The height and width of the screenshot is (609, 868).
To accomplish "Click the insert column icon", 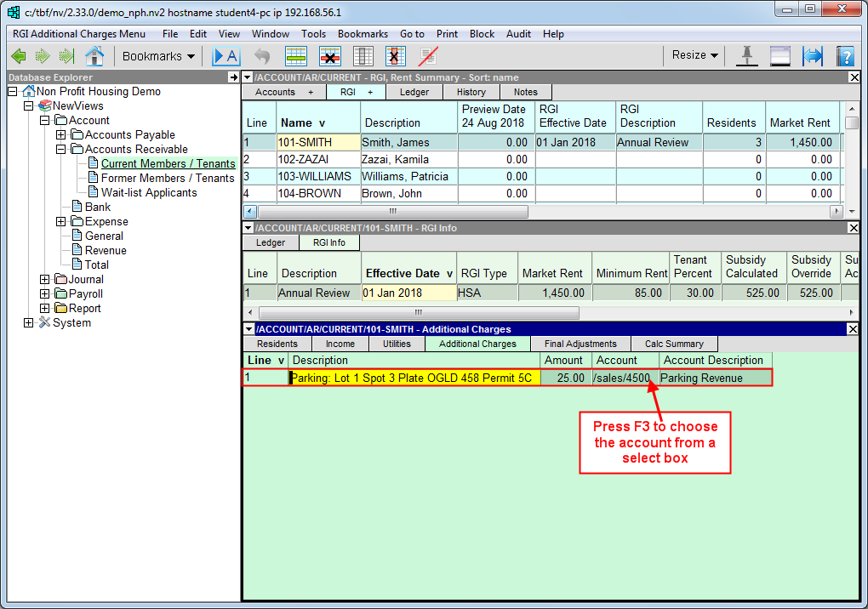I will 363,56.
